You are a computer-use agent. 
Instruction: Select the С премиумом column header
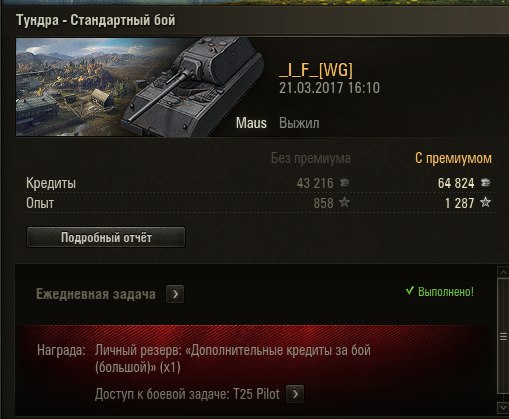click(x=453, y=158)
